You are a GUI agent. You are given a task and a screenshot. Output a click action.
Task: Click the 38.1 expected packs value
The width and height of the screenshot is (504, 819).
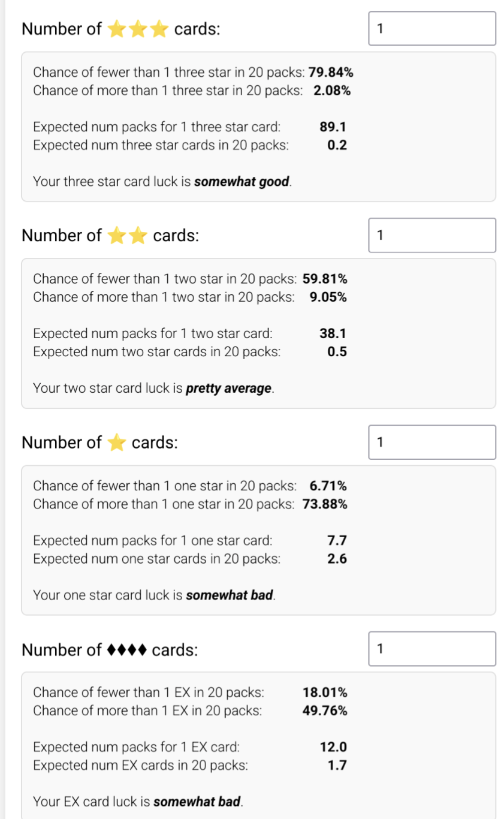(x=333, y=333)
